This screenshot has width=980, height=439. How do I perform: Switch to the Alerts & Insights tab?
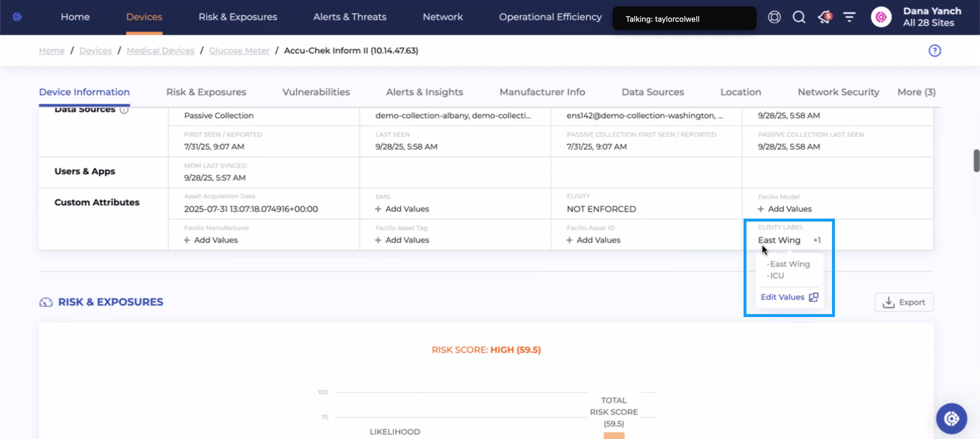[x=425, y=92]
